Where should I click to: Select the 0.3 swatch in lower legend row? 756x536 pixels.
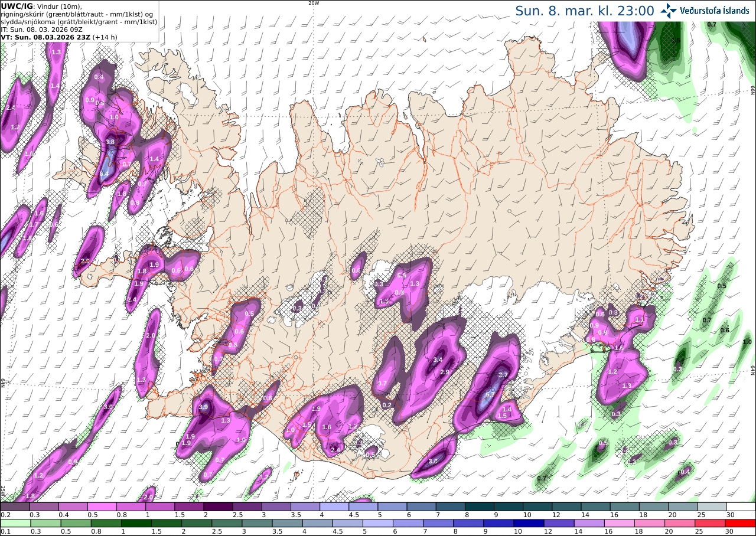click(45, 523)
